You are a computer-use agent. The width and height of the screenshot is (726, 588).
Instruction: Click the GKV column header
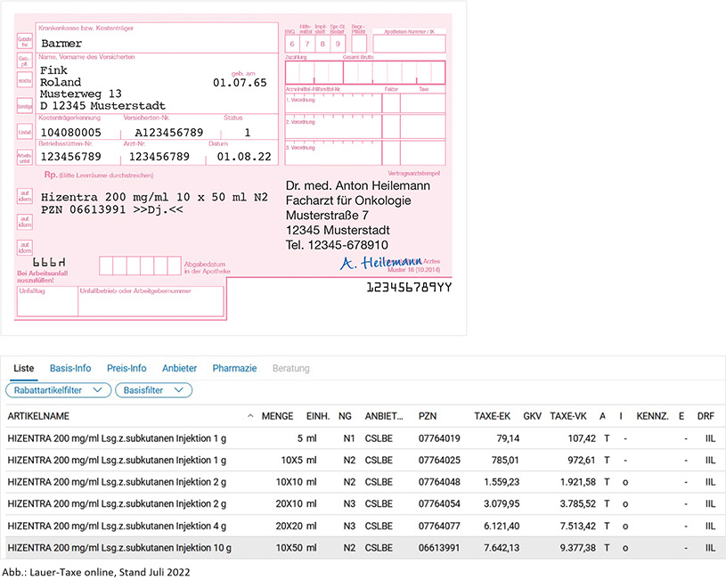pos(532,416)
